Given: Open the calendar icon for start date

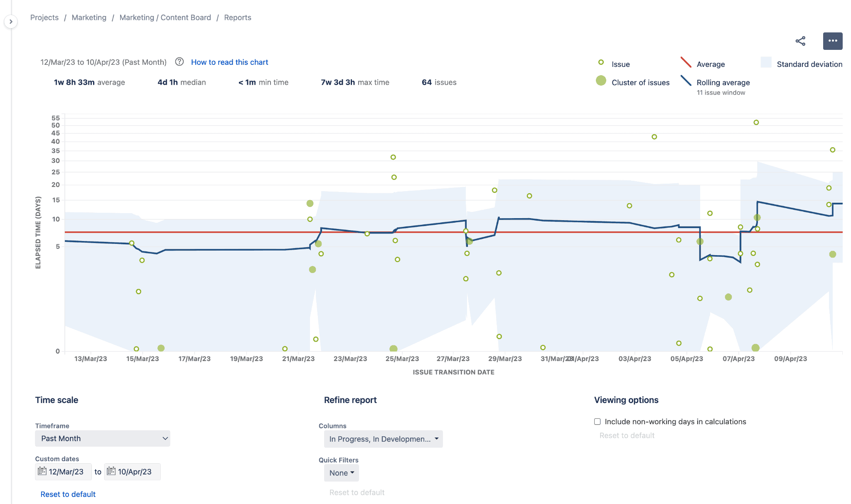Looking at the screenshot, I should click(43, 471).
